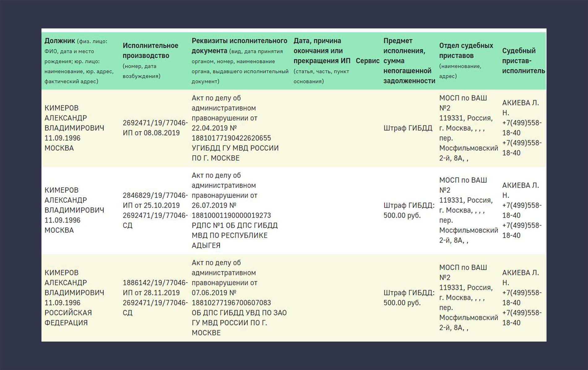Click the 'Предмет исполнения' column header
Image resolution: width=588 pixels, height=370 pixels.
tap(409, 61)
